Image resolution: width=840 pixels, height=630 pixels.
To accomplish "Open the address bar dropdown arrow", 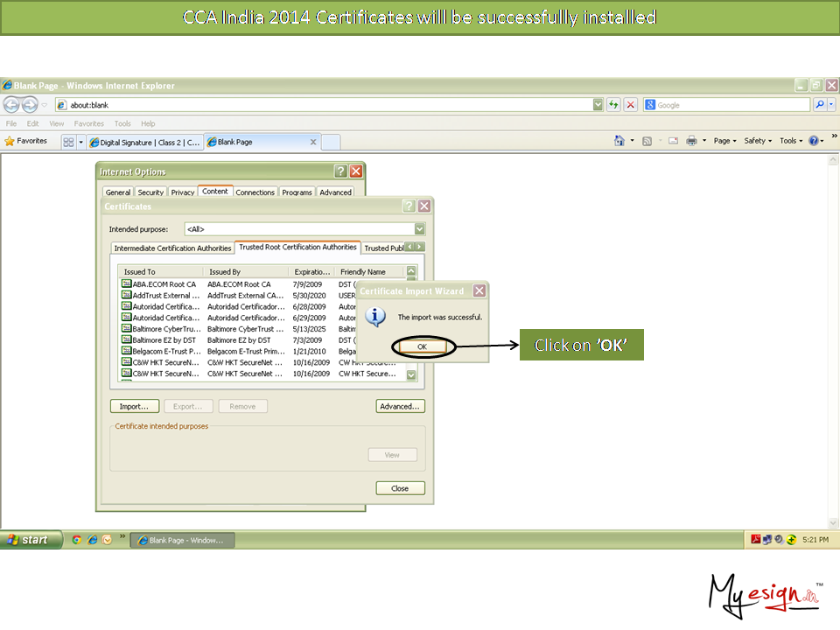I will pos(598,105).
